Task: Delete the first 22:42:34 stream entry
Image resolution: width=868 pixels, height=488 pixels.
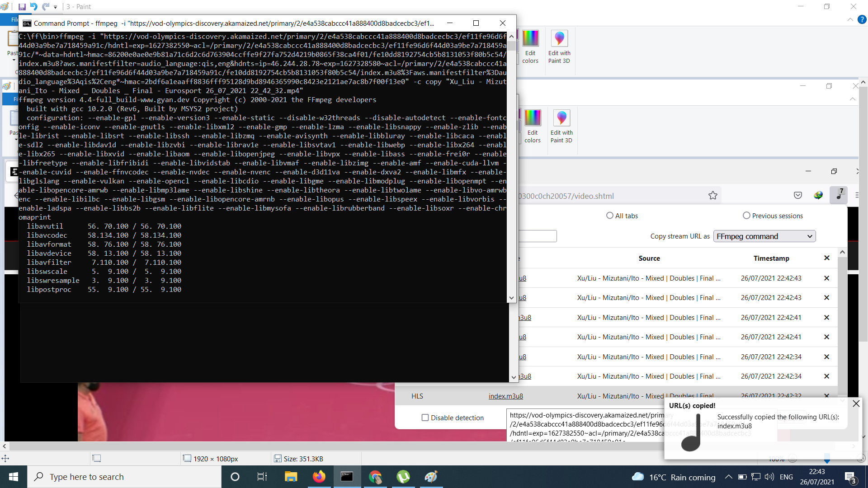Action: (x=827, y=357)
